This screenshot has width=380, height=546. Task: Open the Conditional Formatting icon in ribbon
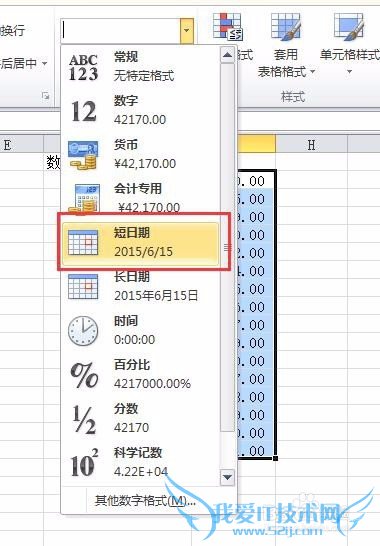(x=228, y=26)
